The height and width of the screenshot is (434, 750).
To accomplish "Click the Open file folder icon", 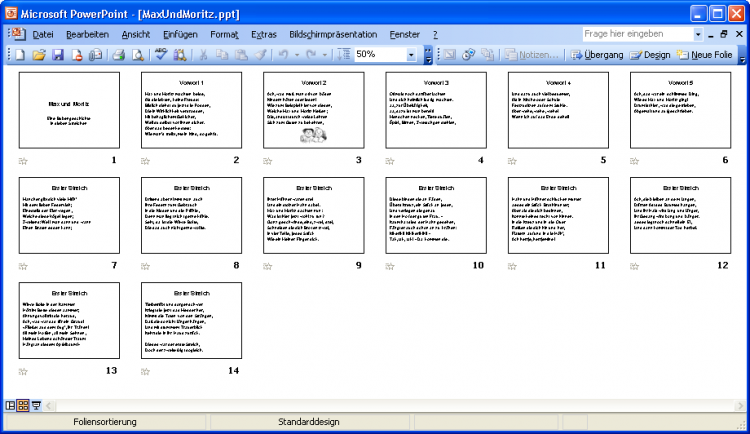I will coord(38,54).
